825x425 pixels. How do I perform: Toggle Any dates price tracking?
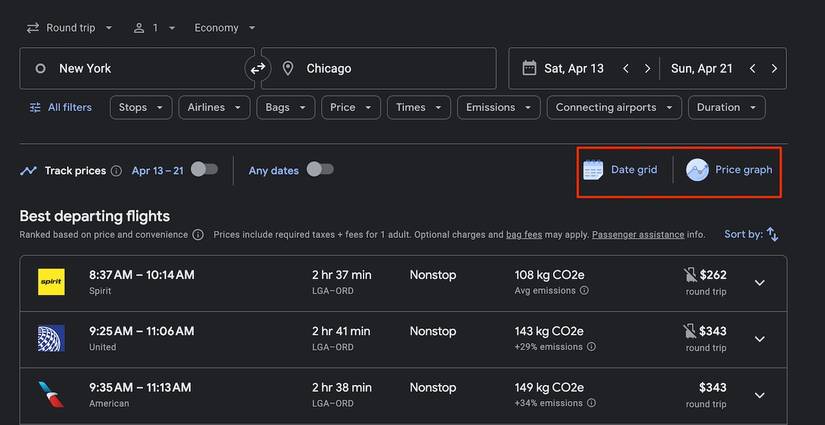[x=320, y=170]
